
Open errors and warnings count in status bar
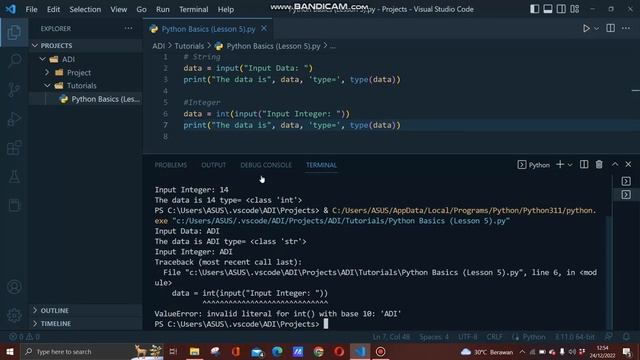[x=24, y=337]
